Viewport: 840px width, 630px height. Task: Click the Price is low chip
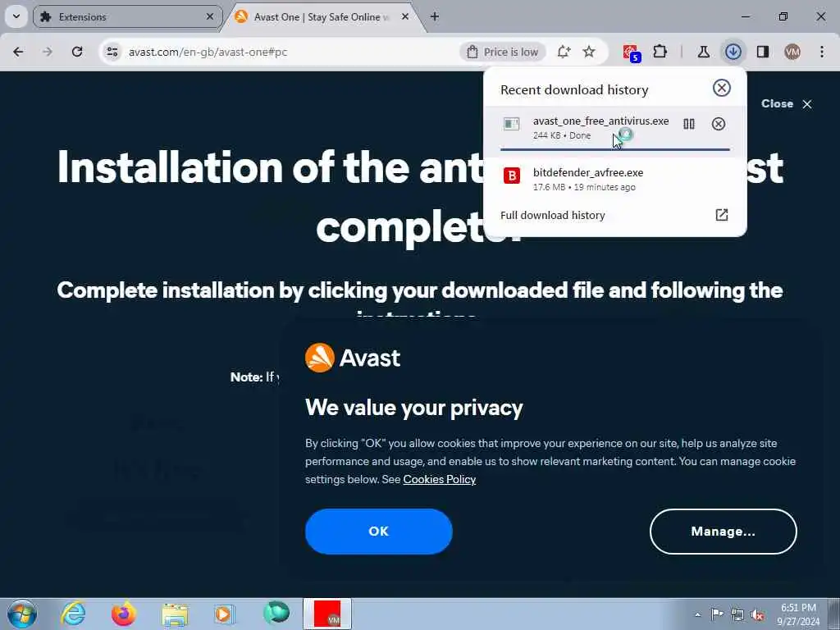[x=503, y=52]
